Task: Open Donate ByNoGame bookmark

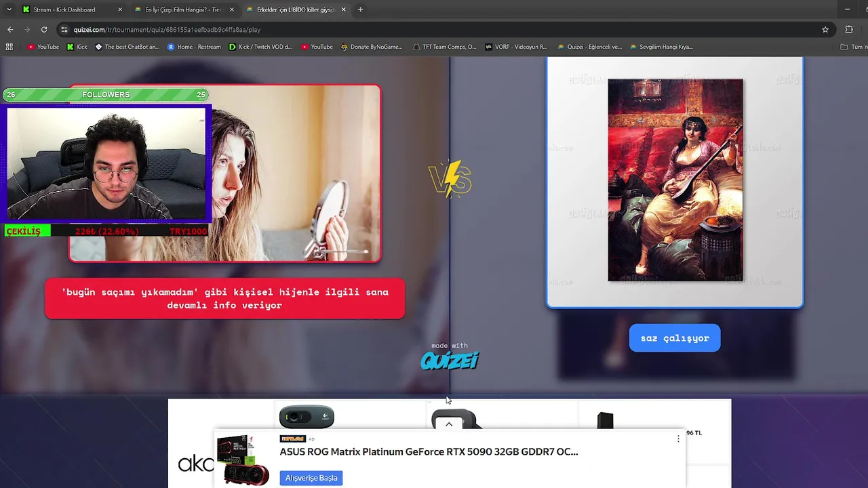Action: [x=372, y=47]
